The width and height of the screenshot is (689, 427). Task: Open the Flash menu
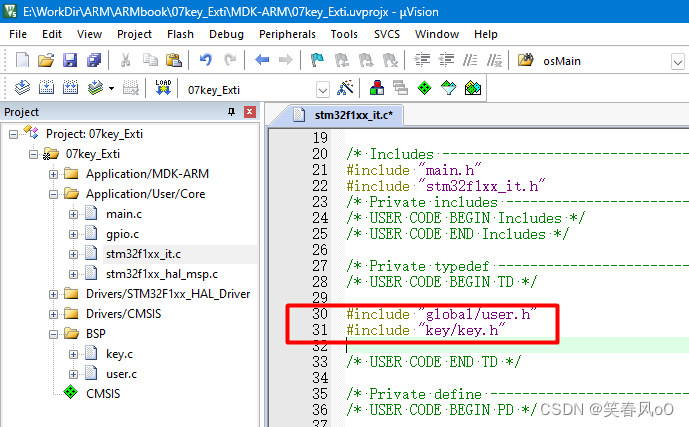coord(180,34)
